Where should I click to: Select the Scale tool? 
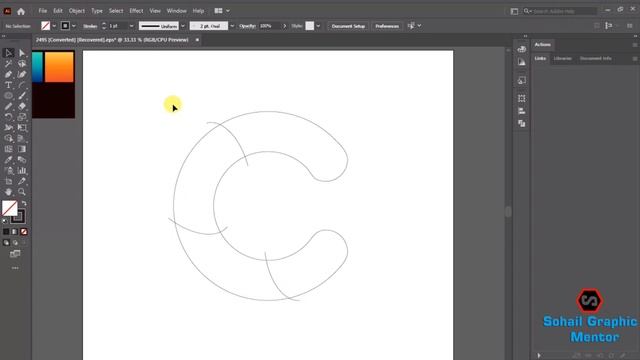(22, 117)
